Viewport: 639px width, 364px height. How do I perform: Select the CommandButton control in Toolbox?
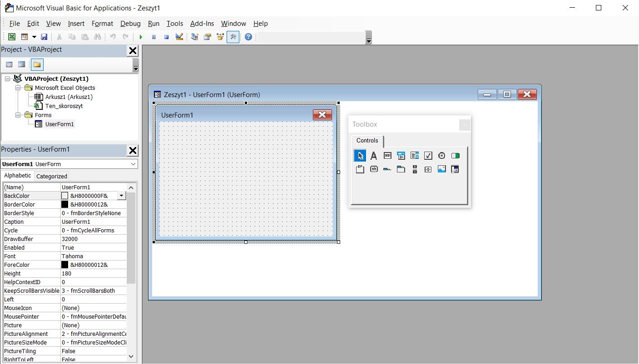(373, 169)
